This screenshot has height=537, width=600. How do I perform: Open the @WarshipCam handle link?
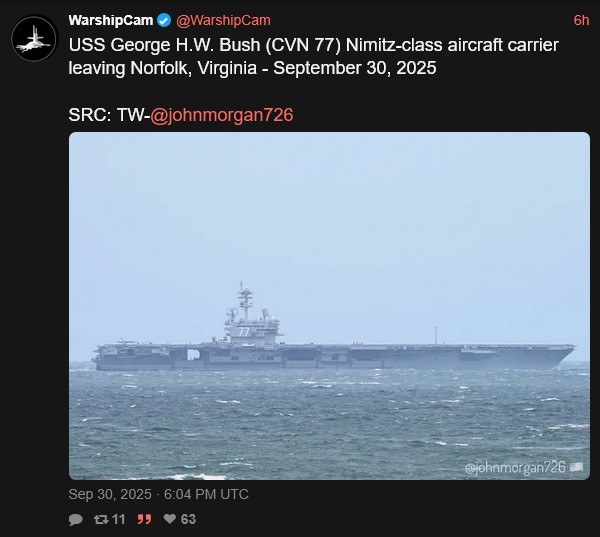(223, 21)
